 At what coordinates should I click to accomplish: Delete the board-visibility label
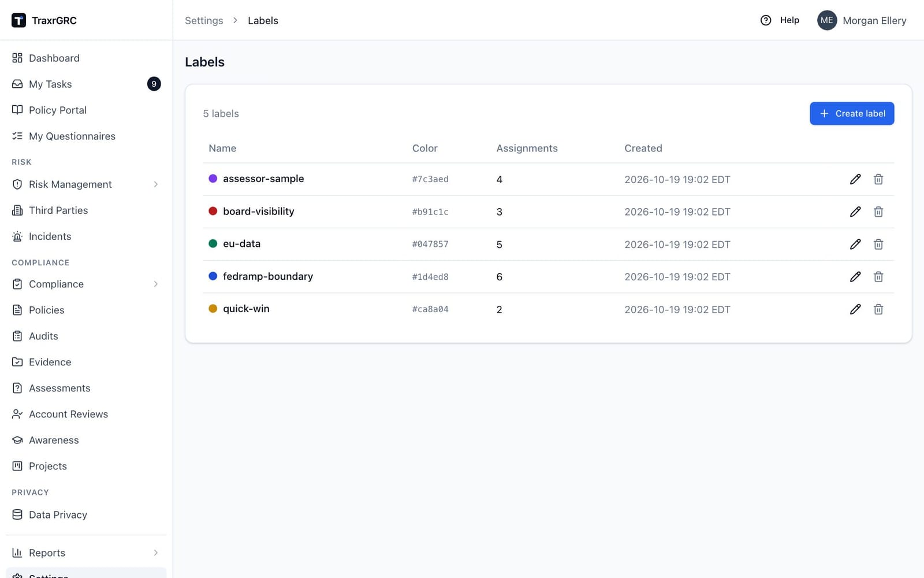(x=878, y=212)
